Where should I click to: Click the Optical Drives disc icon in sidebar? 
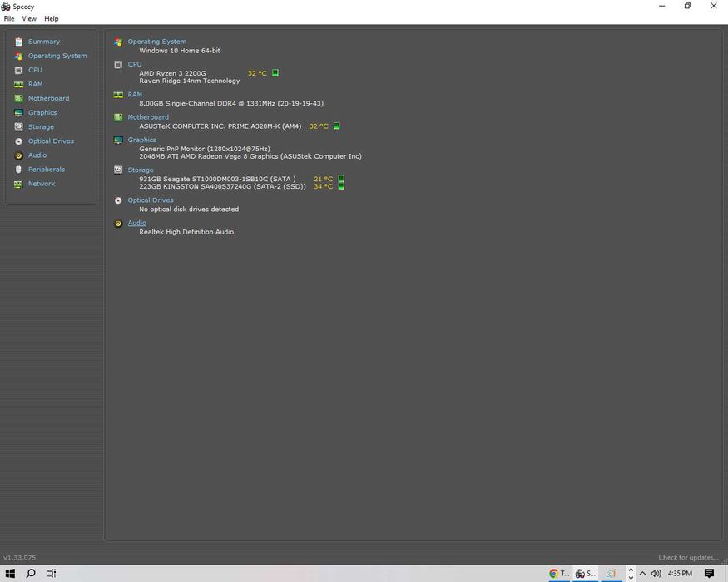(18, 141)
